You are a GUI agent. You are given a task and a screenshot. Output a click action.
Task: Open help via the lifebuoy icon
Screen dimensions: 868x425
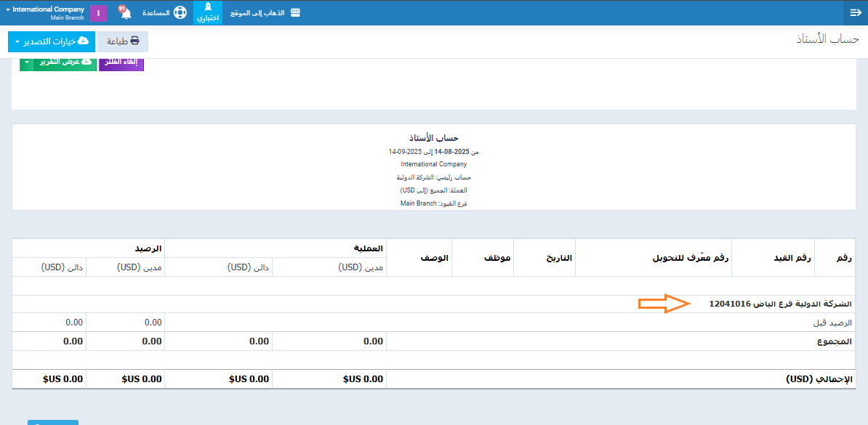(x=180, y=13)
